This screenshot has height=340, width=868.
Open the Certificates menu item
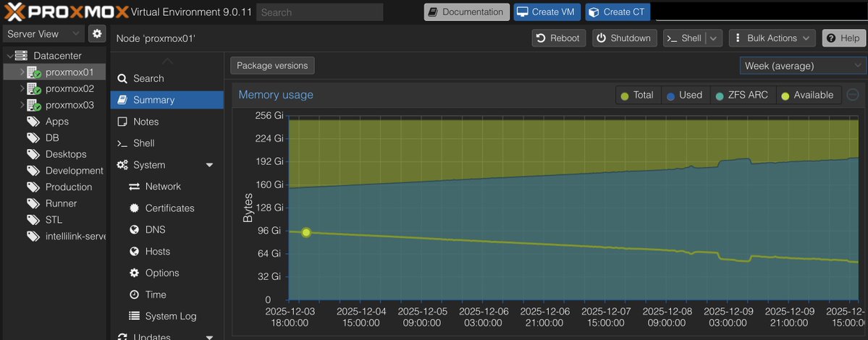pos(167,208)
